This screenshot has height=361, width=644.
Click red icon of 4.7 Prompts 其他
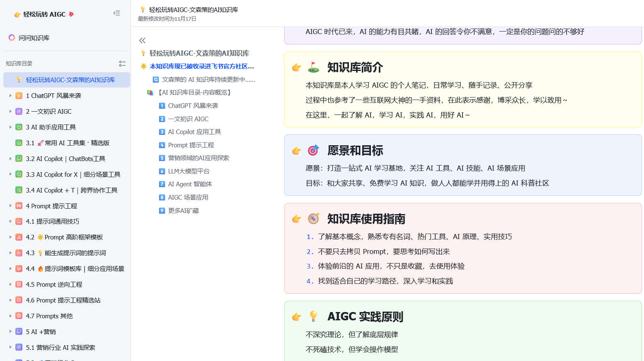tap(19, 316)
